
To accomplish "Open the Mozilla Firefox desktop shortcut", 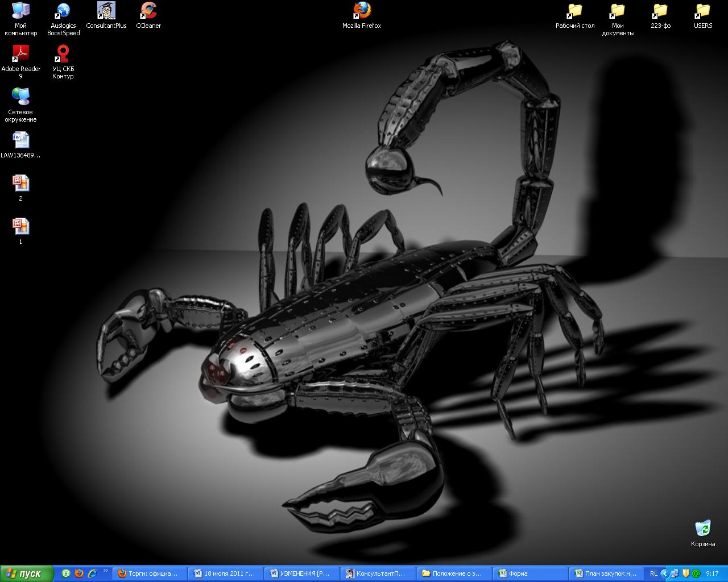I will 362,11.
